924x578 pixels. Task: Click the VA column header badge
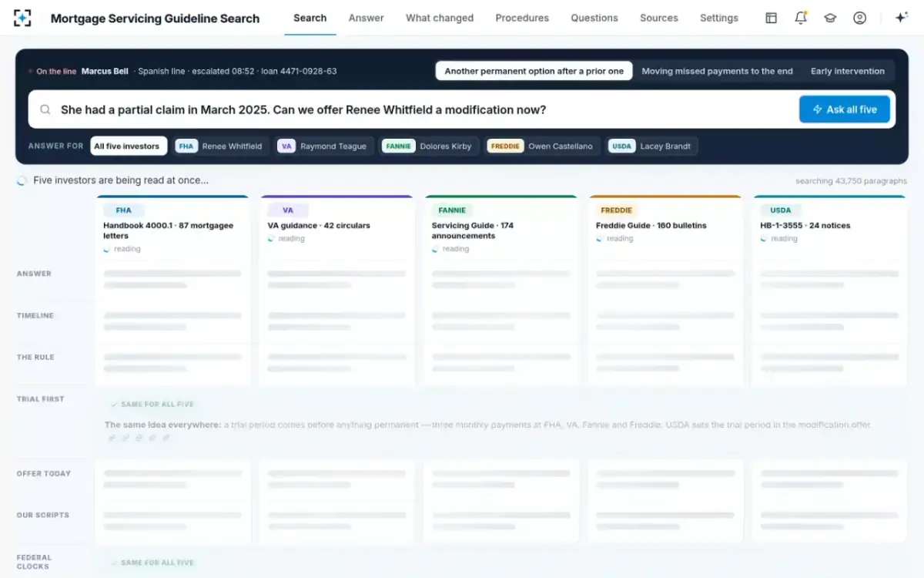click(x=288, y=210)
